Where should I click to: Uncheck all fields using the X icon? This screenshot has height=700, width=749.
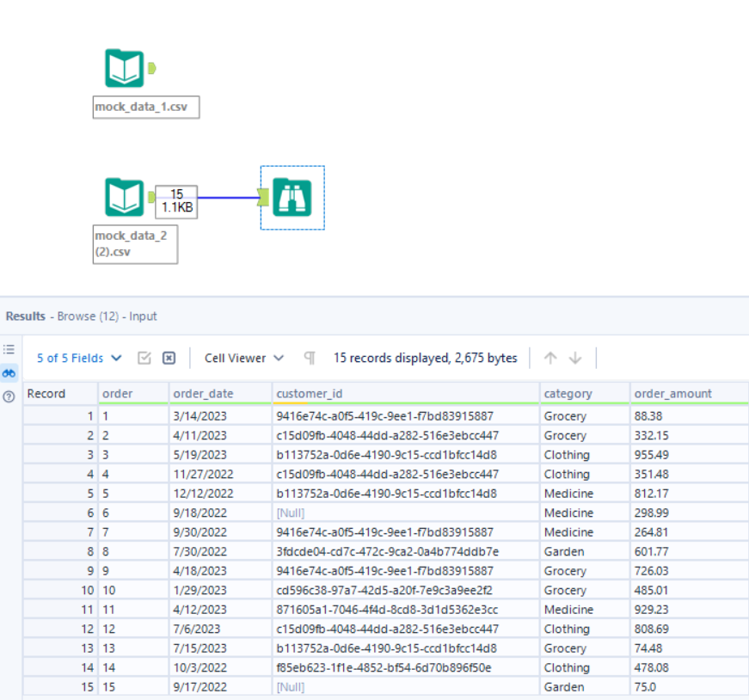169,358
